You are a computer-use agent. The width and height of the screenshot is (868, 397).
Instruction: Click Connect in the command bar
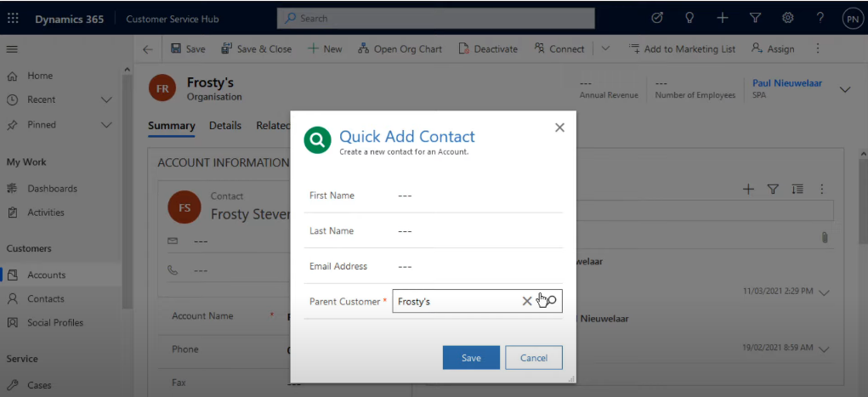click(559, 48)
